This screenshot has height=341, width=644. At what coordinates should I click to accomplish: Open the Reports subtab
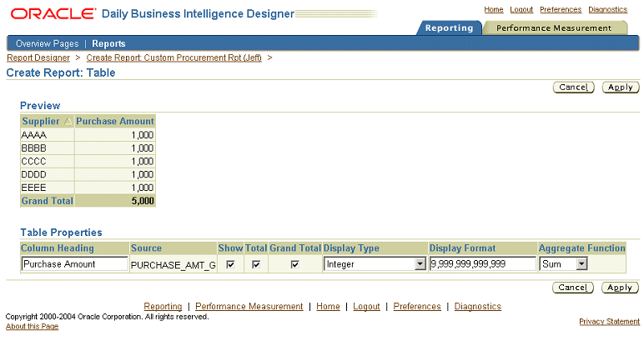[108, 43]
